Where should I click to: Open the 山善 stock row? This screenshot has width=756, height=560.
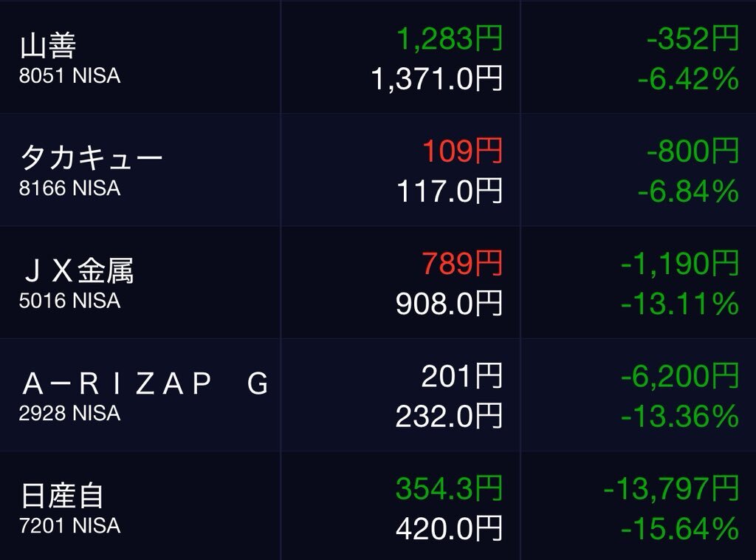tap(378, 57)
